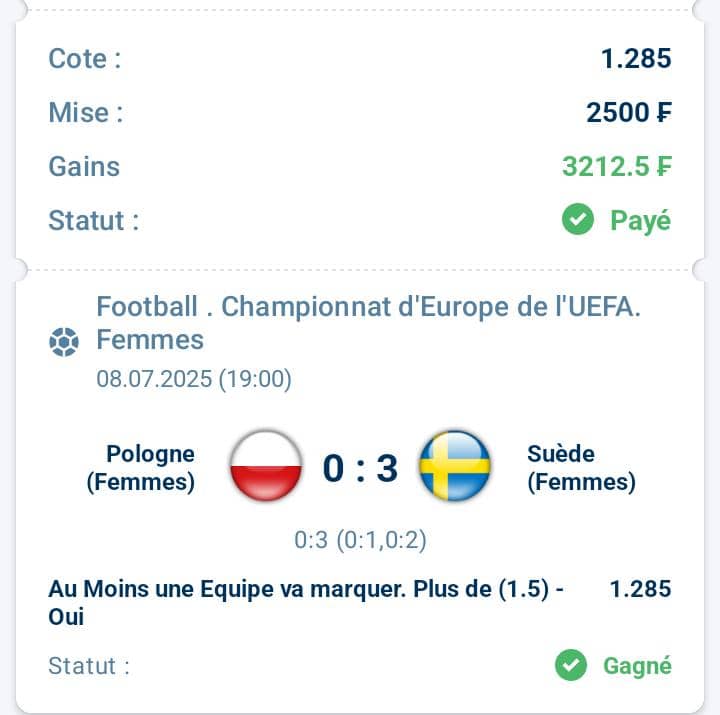
Task: Click the green Payé checkmark icon
Action: click(578, 220)
